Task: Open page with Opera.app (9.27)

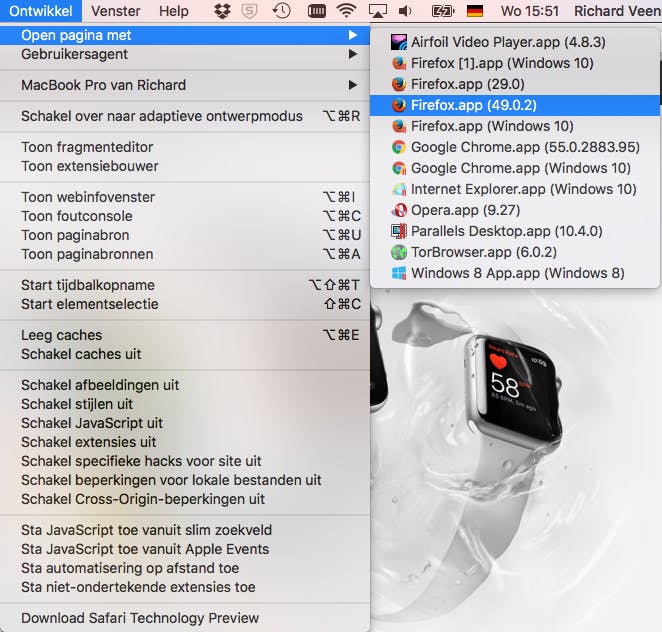Action: 515,210
